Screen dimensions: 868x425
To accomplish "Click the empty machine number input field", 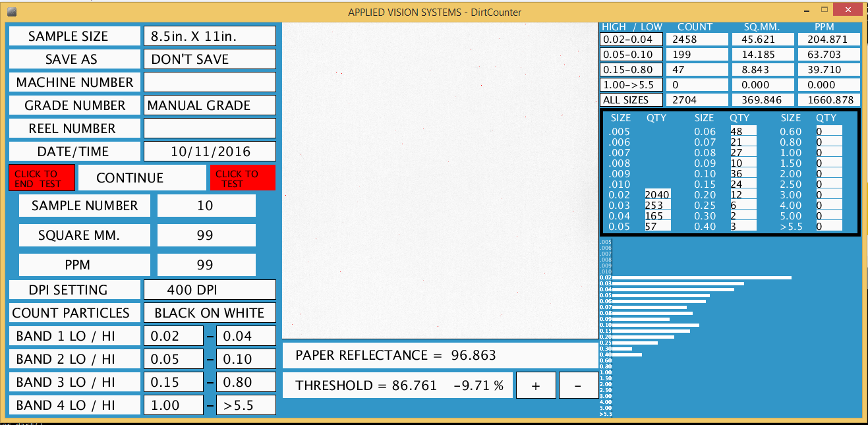I will pos(210,82).
